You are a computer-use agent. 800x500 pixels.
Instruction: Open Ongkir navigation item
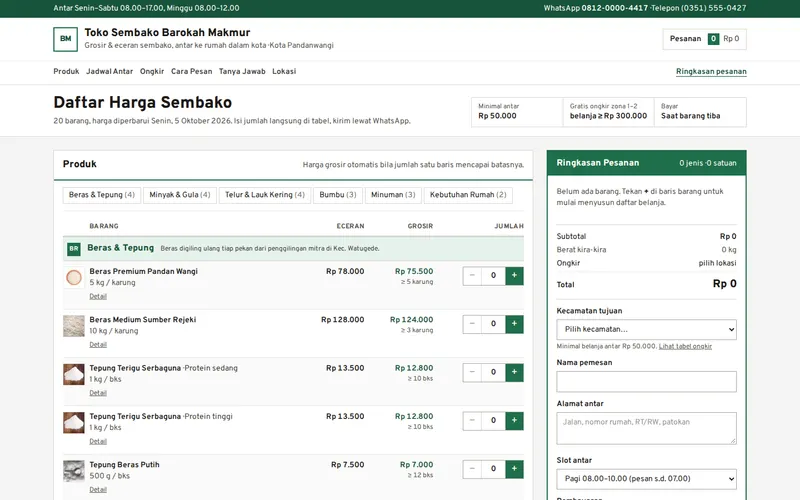click(152, 71)
